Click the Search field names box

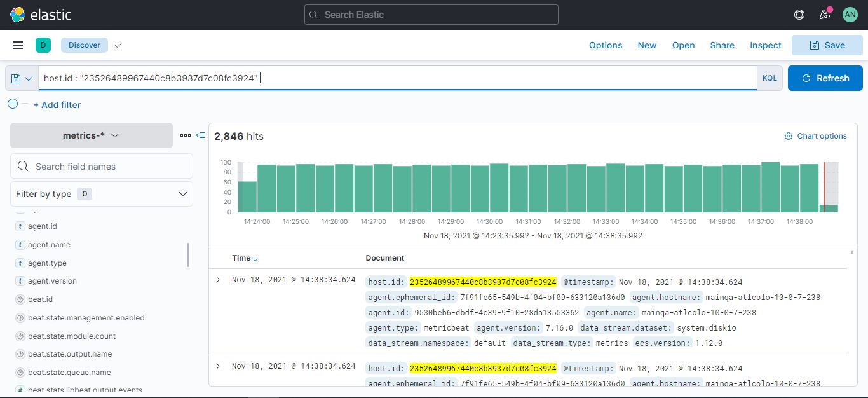tap(102, 166)
